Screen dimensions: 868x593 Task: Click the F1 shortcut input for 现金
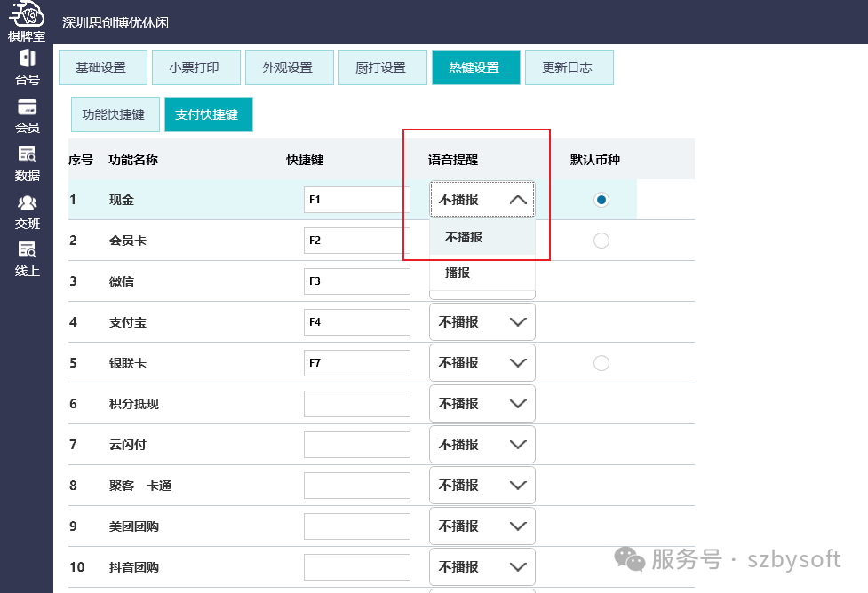[x=356, y=200]
